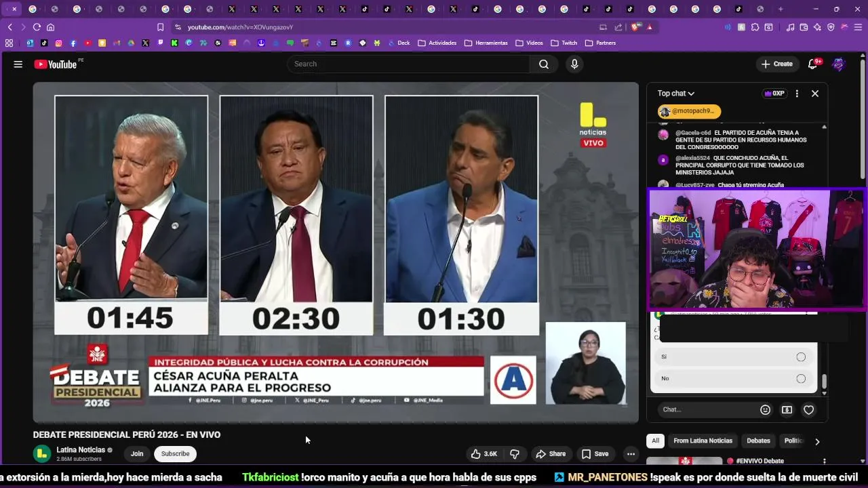Open the Super Chat purchase icon
Screen dimensions: 868x488
787,409
